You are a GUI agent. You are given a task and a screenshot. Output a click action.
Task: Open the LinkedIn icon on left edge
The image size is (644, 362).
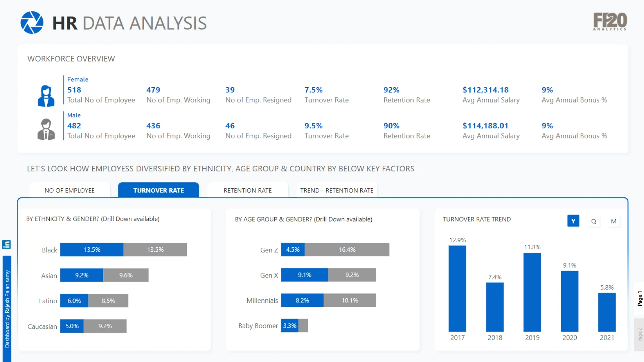click(6, 245)
